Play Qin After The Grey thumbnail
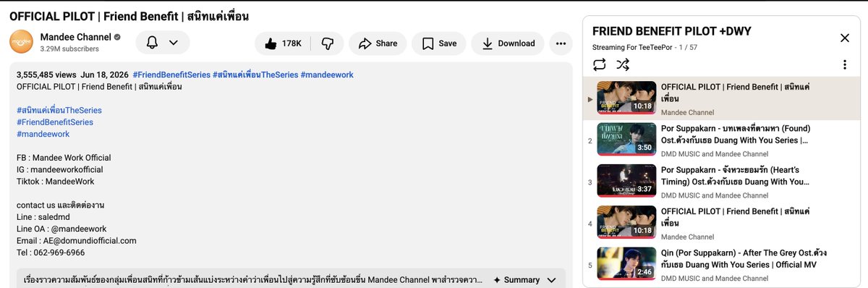 tap(626, 264)
